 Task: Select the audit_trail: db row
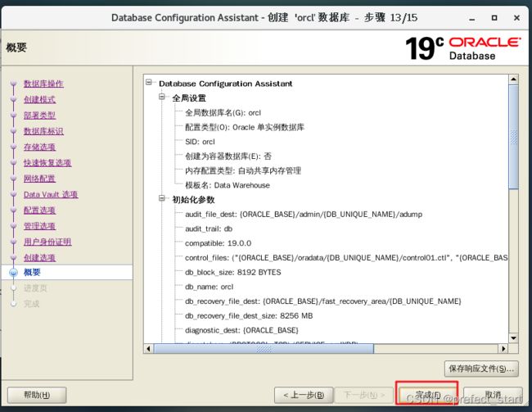pyautogui.click(x=209, y=229)
